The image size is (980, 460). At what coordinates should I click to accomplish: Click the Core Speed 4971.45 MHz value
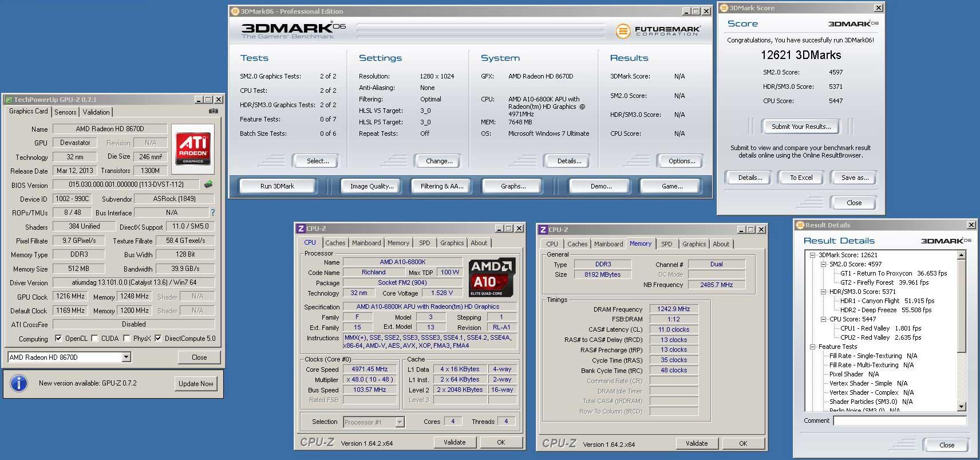coord(370,369)
